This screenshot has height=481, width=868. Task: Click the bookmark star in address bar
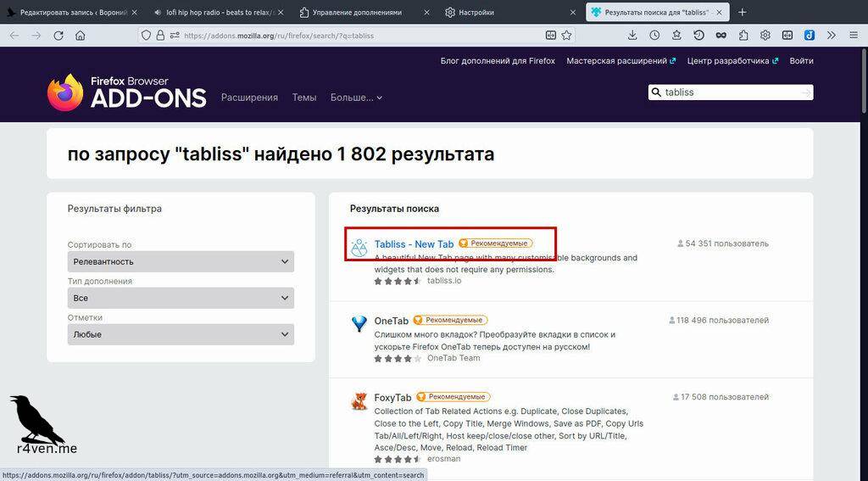point(566,36)
